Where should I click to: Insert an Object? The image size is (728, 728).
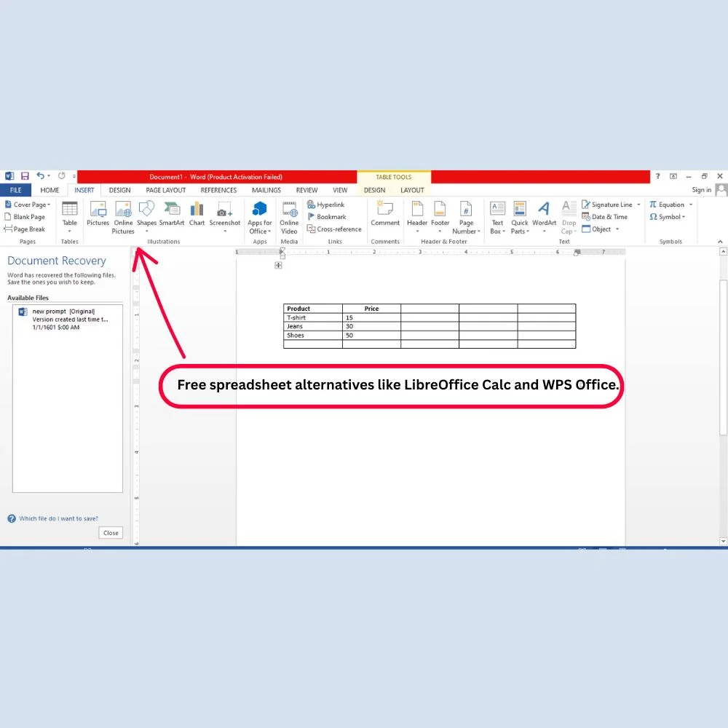(x=597, y=229)
